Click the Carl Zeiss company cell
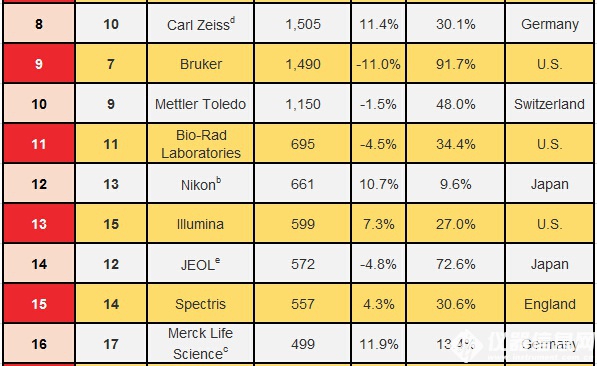The image size is (597, 366). (201, 24)
